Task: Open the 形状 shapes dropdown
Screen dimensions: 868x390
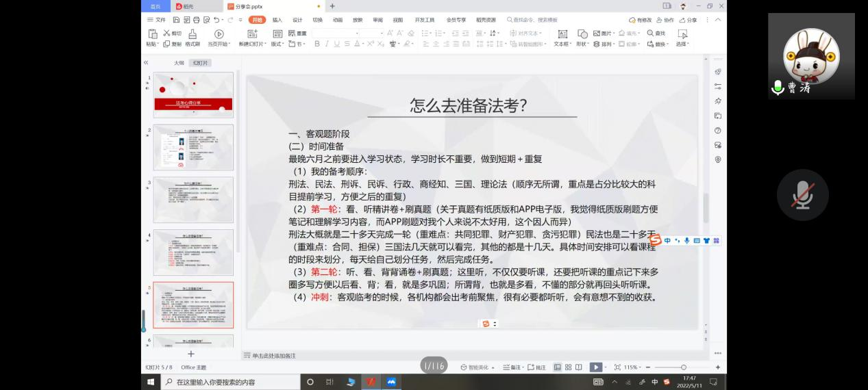Action: point(582,44)
